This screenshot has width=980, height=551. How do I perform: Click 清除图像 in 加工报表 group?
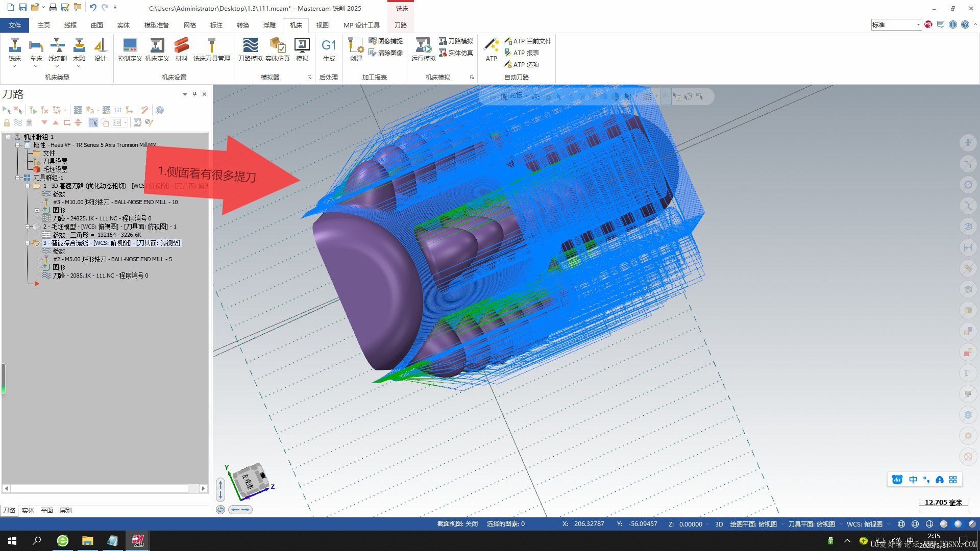385,53
